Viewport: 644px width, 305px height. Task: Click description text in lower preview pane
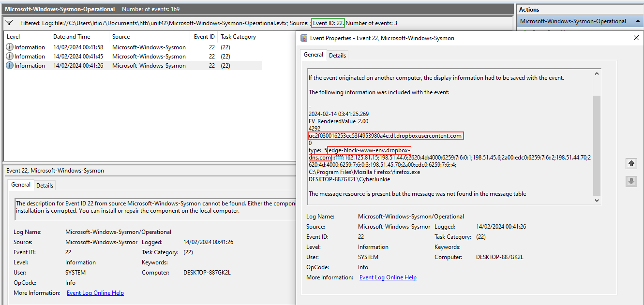click(156, 207)
